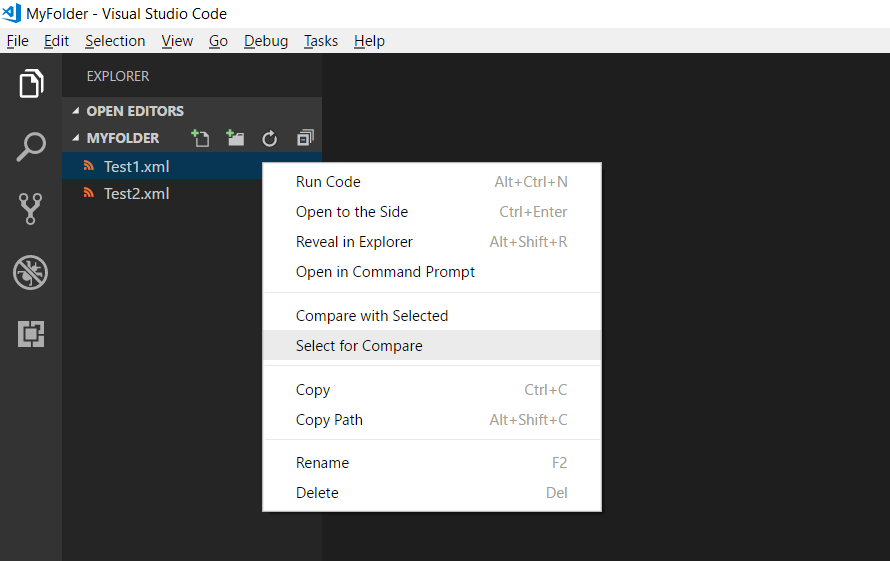The height and width of the screenshot is (561, 890).
Task: Open the Debug view icon
Action: pyautogui.click(x=31, y=272)
